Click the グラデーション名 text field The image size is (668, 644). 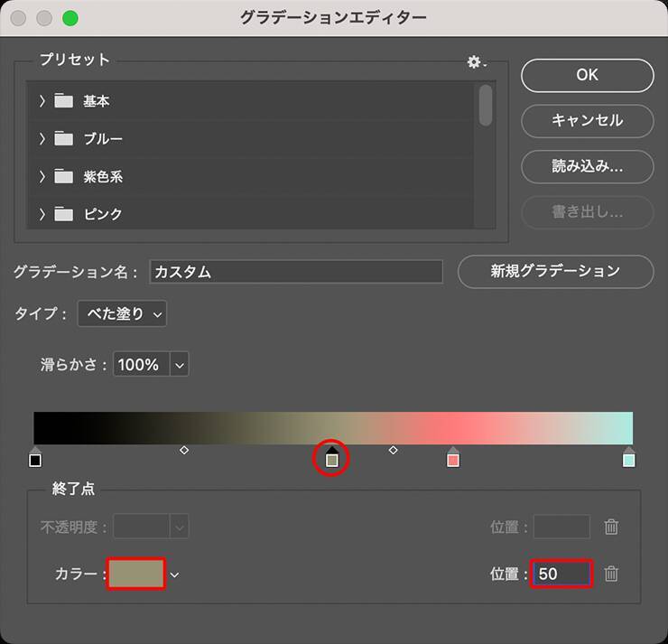coord(296,272)
